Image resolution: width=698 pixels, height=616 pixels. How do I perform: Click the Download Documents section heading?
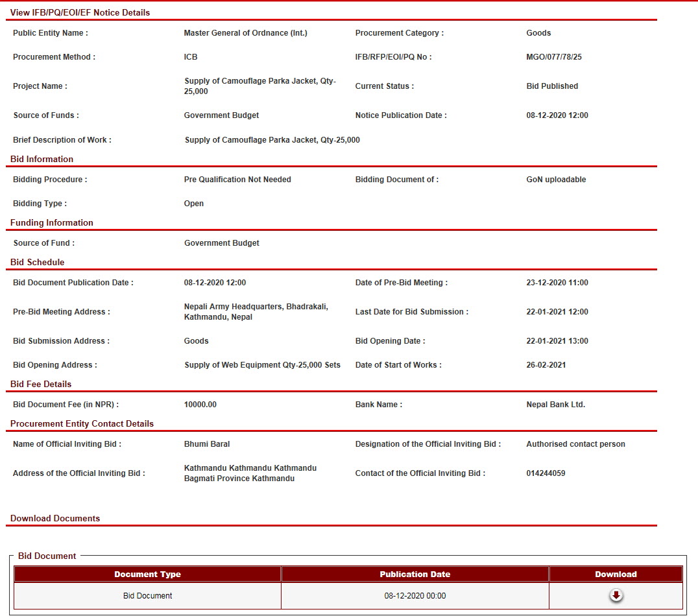coord(55,518)
